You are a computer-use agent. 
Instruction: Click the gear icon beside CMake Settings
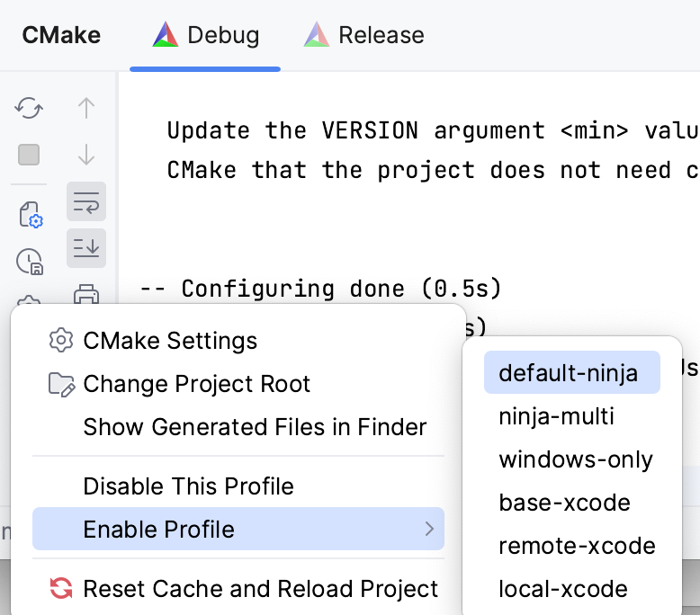[x=60, y=340]
